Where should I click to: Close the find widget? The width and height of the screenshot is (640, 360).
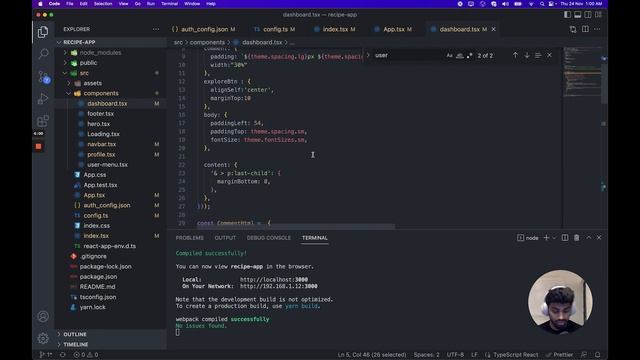[549, 56]
